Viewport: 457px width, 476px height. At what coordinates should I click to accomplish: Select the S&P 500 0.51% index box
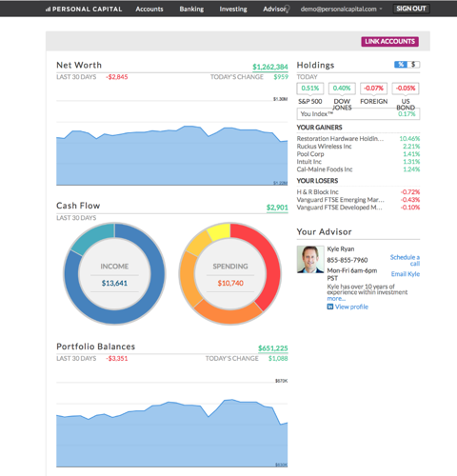click(x=310, y=89)
